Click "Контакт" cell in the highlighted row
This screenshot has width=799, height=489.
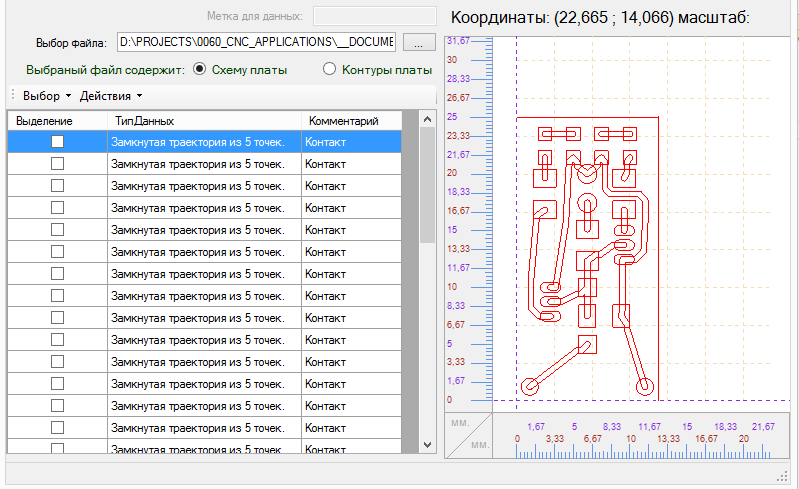tap(352, 142)
